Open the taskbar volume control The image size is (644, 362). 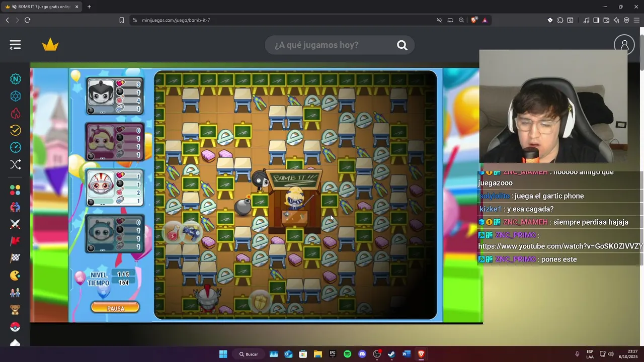click(x=611, y=354)
